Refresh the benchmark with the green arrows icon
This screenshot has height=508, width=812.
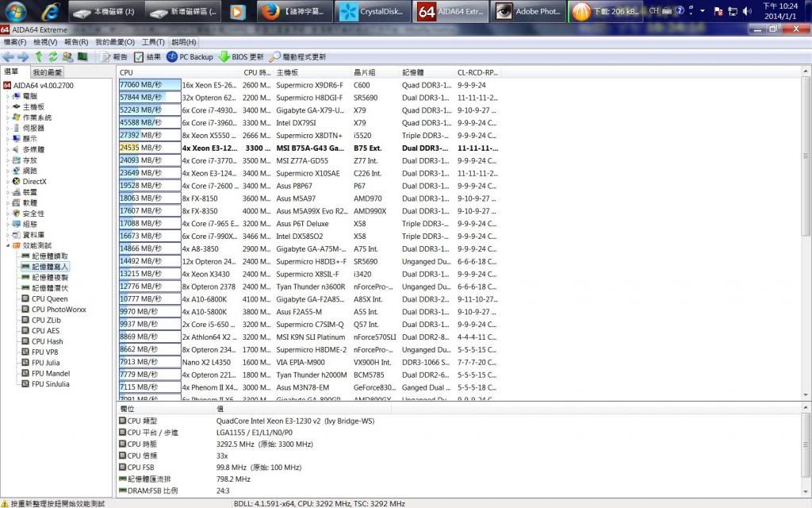[x=53, y=57]
